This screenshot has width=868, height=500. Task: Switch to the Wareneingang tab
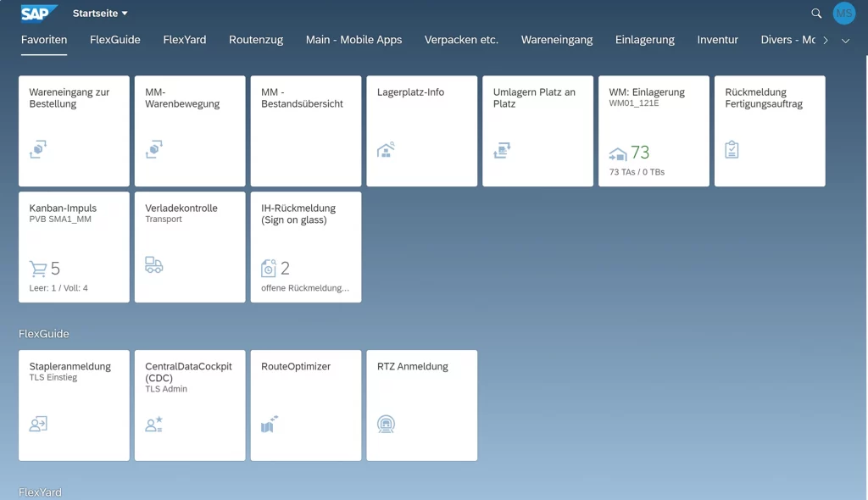(557, 39)
